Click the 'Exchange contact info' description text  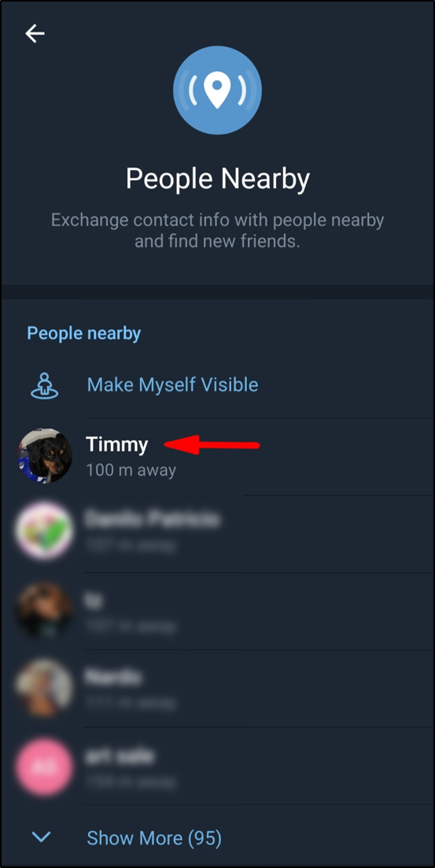click(217, 230)
